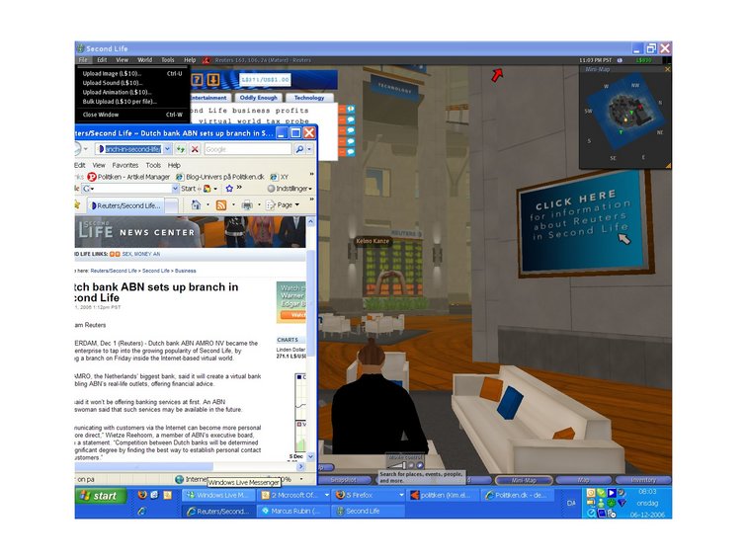Click the movie control volume slider
747x560 pixels.
(x=396, y=466)
